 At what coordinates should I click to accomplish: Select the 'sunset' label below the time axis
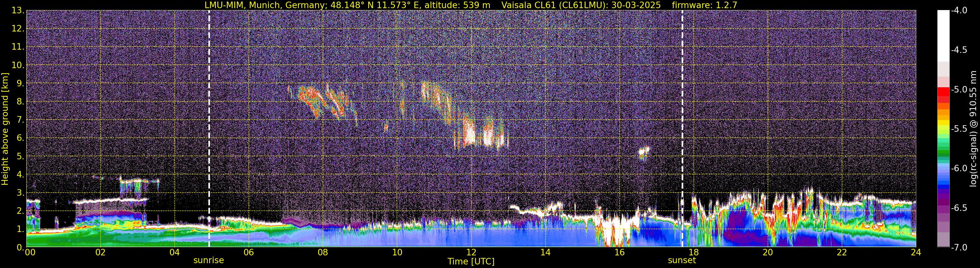click(x=682, y=260)
